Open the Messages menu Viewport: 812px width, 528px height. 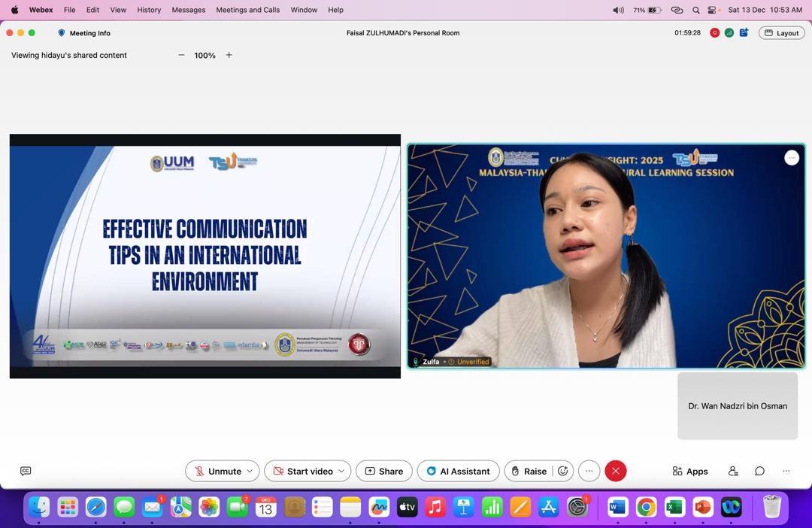point(188,10)
